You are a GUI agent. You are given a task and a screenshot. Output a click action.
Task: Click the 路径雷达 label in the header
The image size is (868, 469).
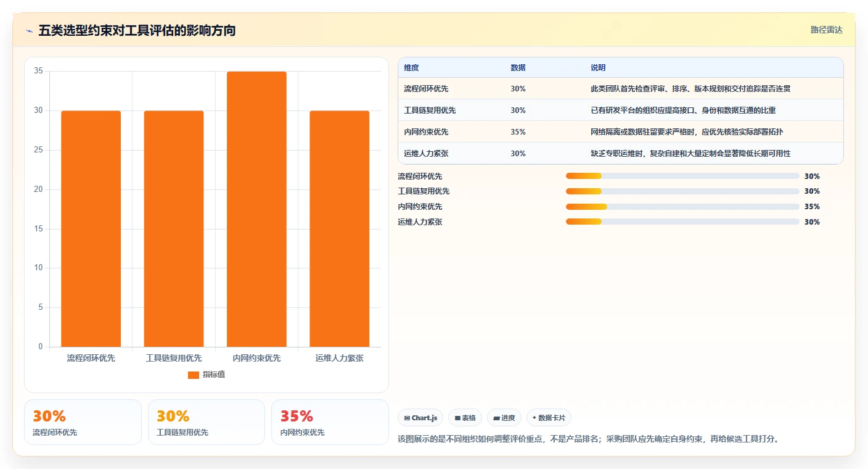coord(826,30)
